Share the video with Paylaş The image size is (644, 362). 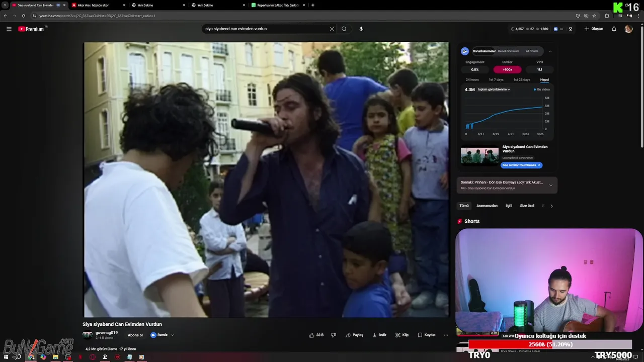[x=355, y=335]
